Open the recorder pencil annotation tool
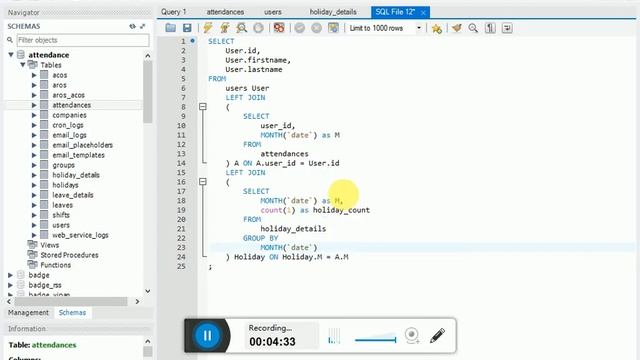The image size is (640, 360). [437, 336]
